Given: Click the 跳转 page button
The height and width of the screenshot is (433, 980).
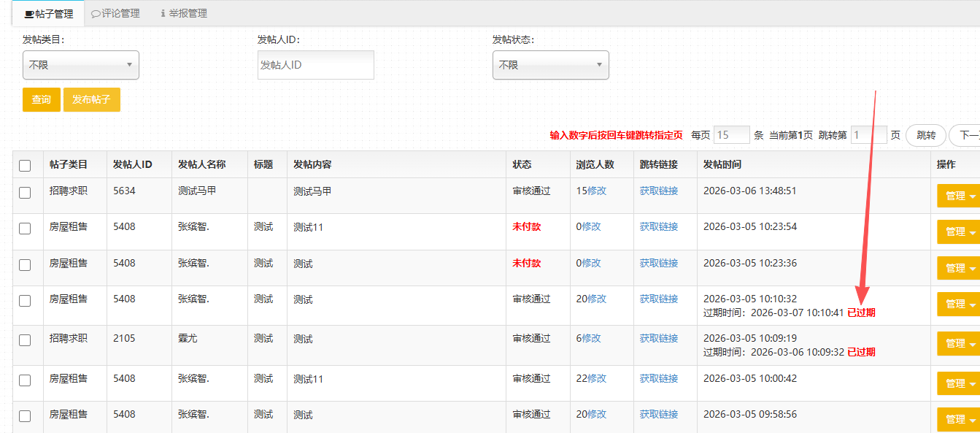Looking at the screenshot, I should coord(925,135).
